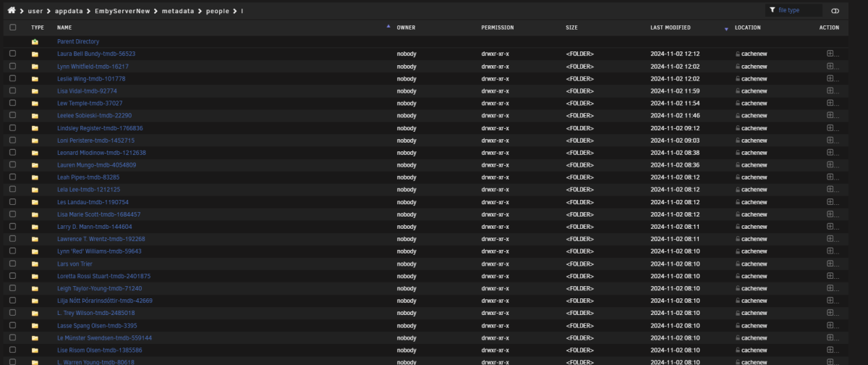Open action menu for Lisa Vidal-tmdb-92774
Viewport: 868px width, 365px height.
point(830,91)
